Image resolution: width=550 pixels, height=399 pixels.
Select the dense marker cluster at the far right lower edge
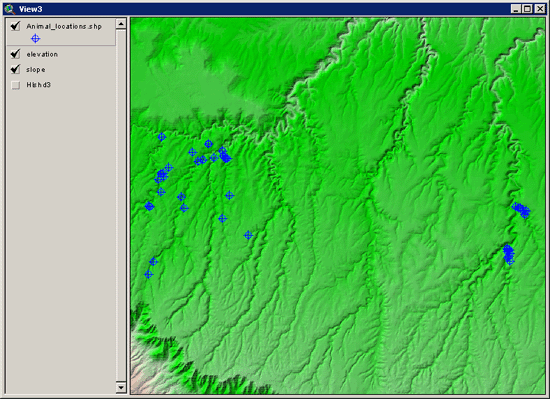click(509, 255)
